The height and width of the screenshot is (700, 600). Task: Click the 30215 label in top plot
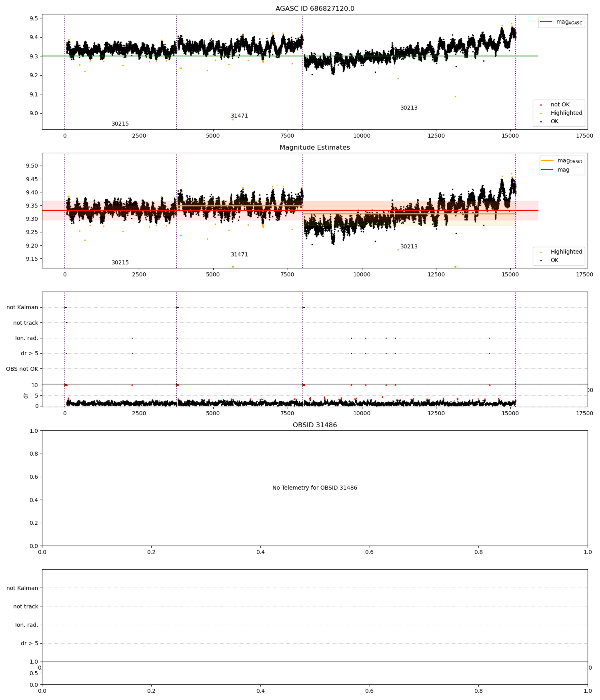coord(120,124)
